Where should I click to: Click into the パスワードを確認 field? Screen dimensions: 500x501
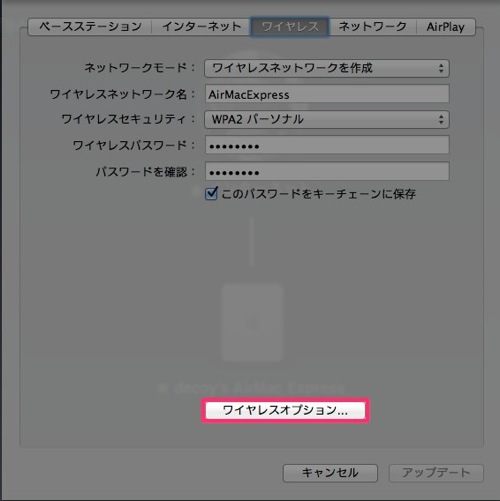327,171
